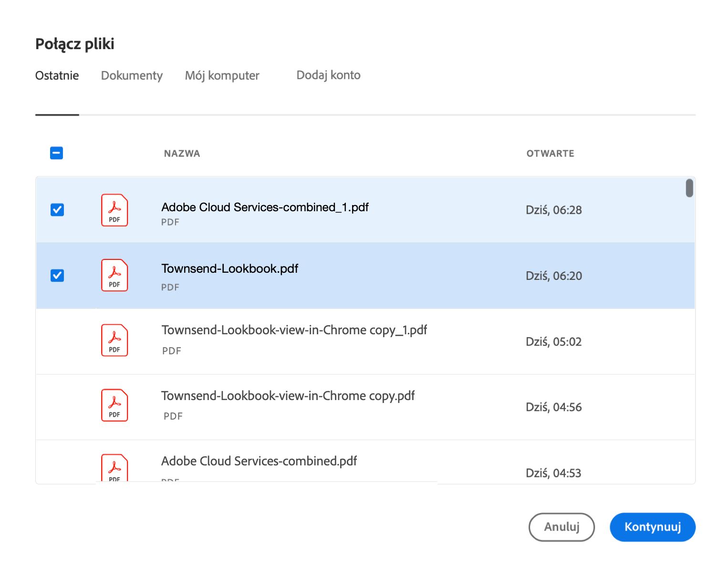The height and width of the screenshot is (576, 728).
Task: Click the time Dziś, 06:28
Action: click(554, 210)
